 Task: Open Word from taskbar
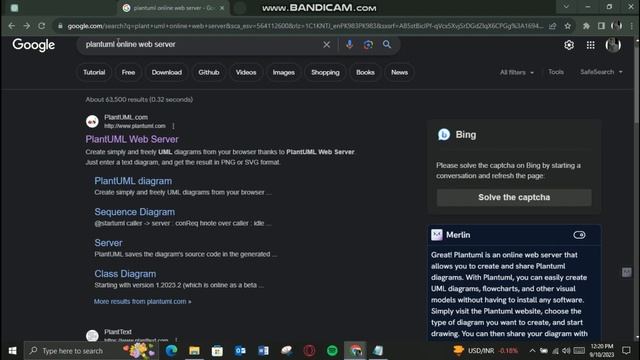tap(263, 351)
